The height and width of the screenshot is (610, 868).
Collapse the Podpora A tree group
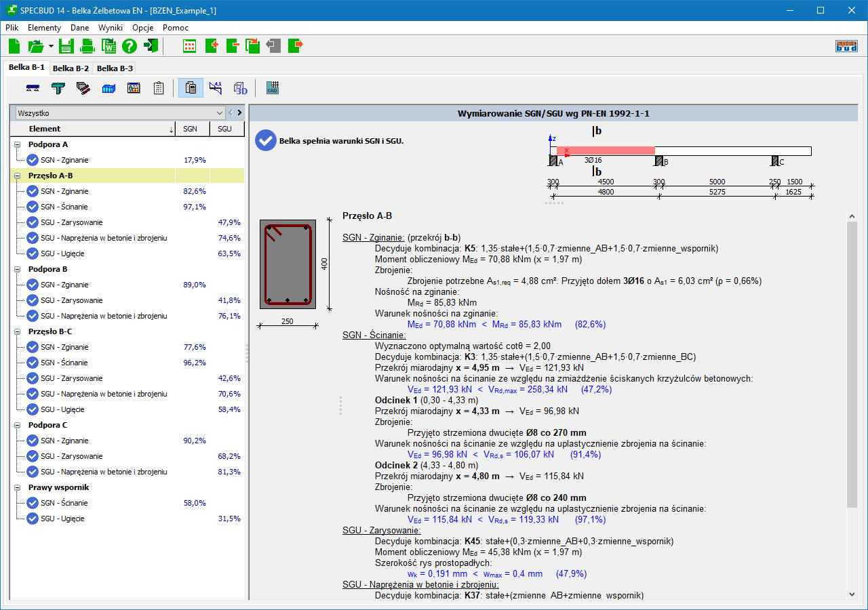tap(16, 144)
